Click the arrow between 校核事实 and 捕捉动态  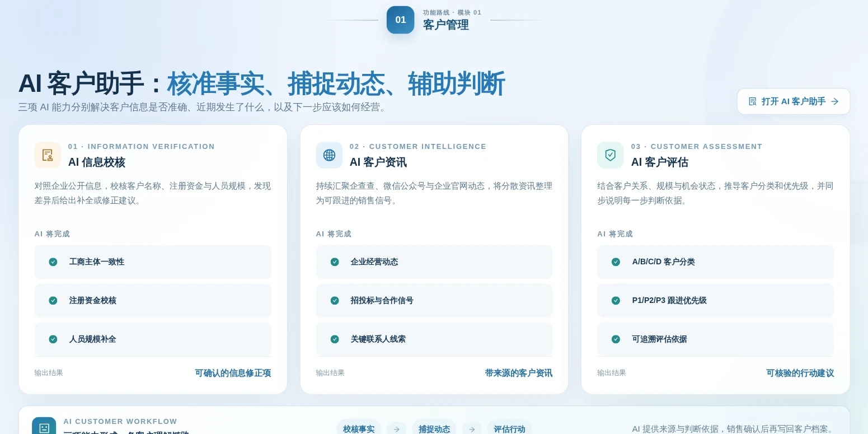click(x=396, y=430)
